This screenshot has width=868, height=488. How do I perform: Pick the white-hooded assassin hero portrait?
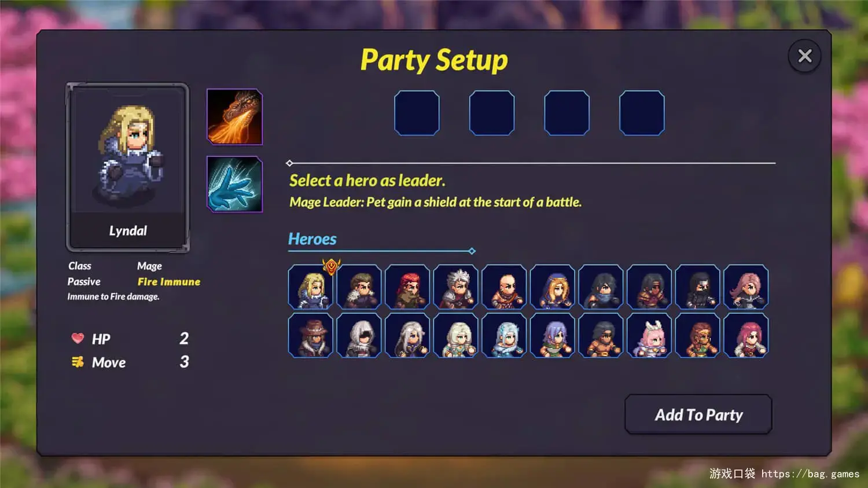click(x=359, y=336)
